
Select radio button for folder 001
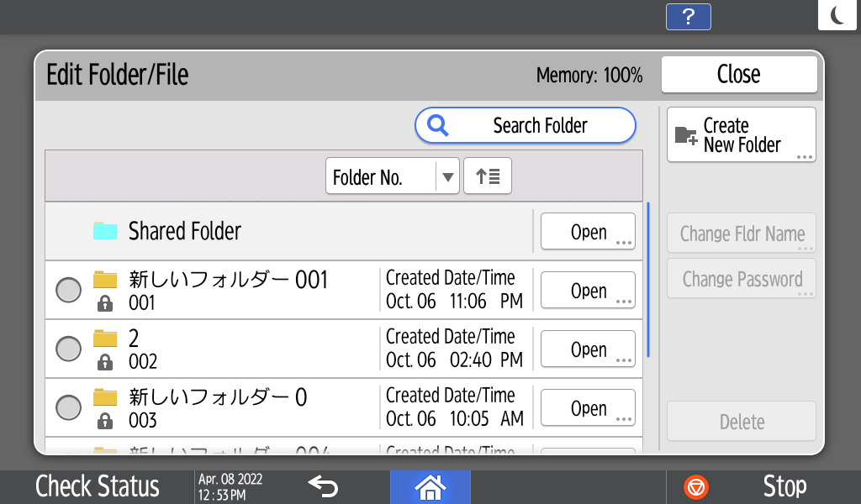[x=68, y=291]
